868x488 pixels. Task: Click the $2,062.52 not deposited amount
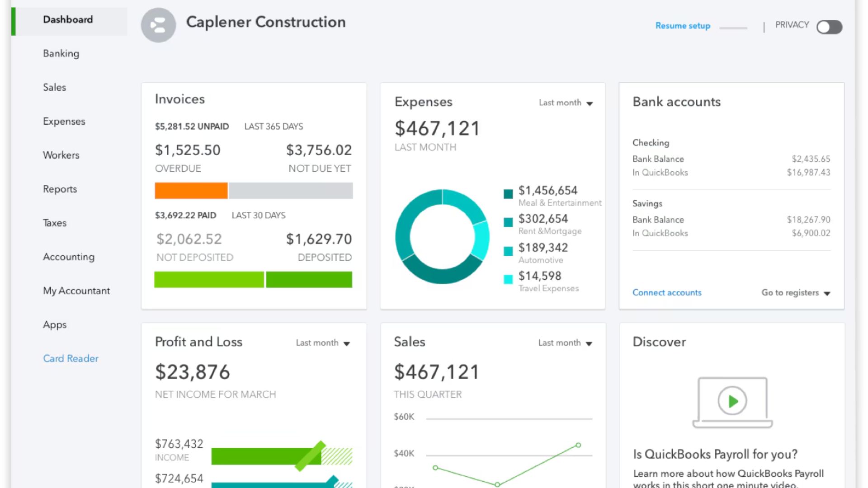(x=189, y=239)
